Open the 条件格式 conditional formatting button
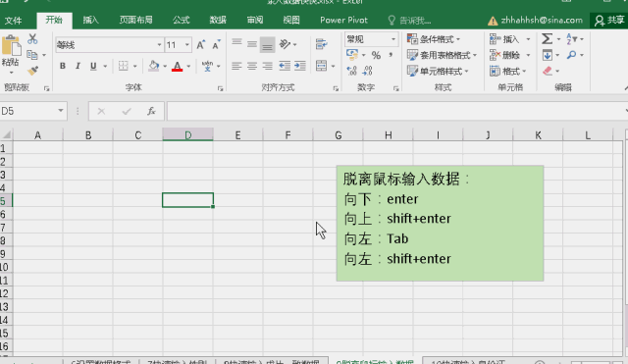 click(x=434, y=39)
